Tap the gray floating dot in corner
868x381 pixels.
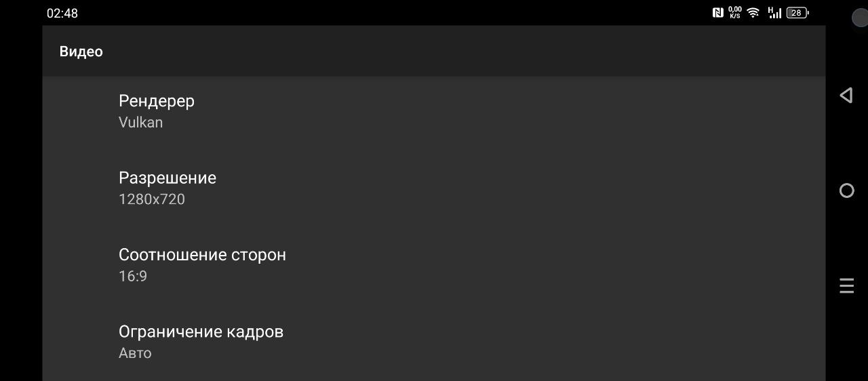point(860,18)
